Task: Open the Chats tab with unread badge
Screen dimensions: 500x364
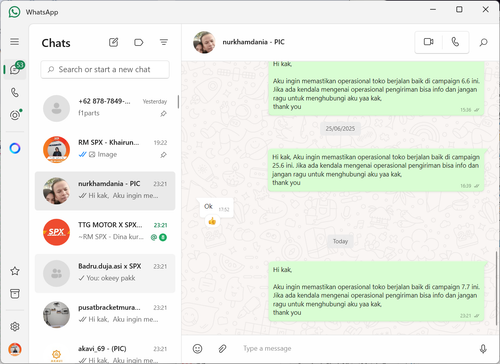Action: tap(15, 69)
